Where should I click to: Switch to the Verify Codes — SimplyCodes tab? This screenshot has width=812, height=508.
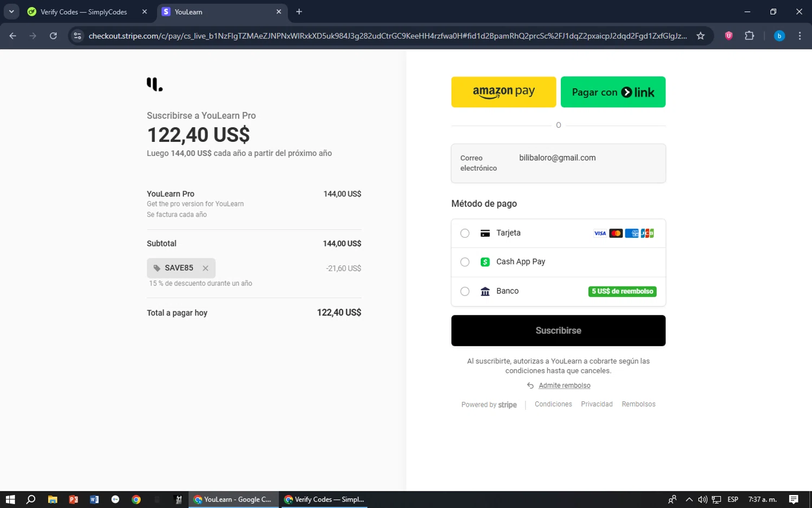point(87,12)
